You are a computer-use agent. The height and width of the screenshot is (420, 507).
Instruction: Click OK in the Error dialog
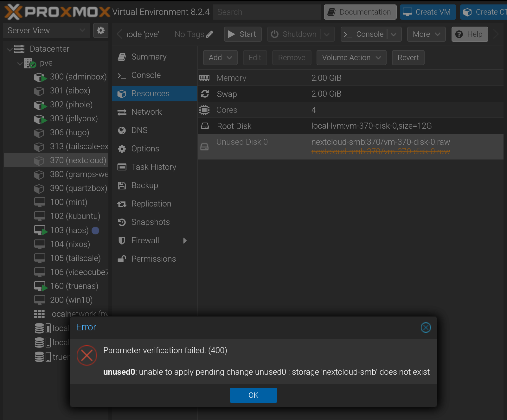253,395
